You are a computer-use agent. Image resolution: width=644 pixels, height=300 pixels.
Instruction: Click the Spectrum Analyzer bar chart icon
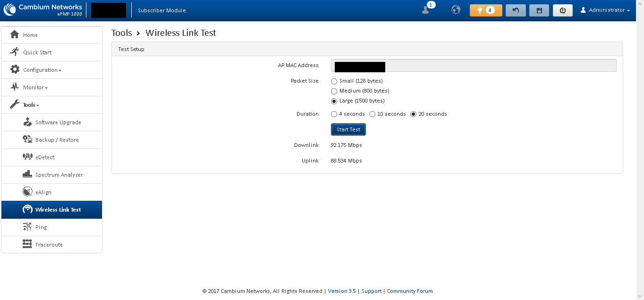pos(27,174)
